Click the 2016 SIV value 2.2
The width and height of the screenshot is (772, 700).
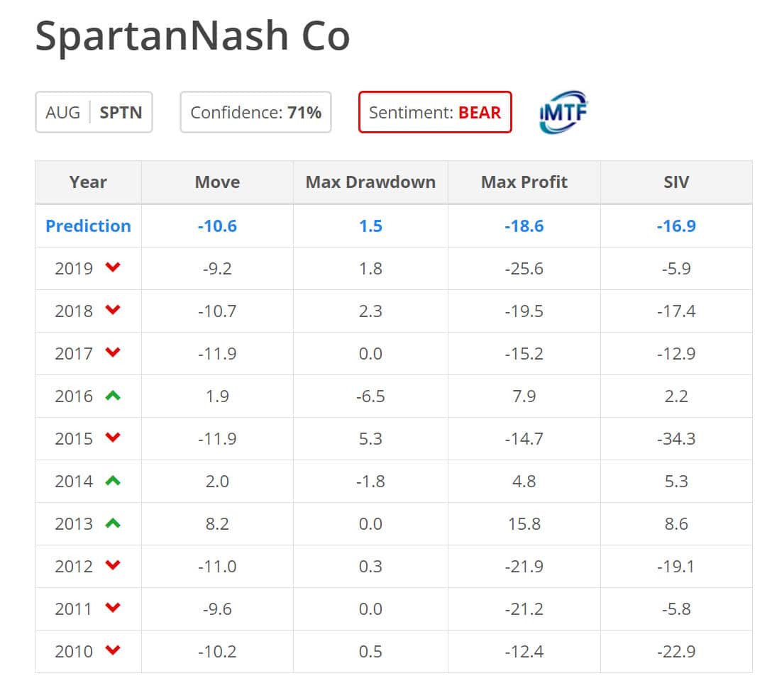point(676,396)
